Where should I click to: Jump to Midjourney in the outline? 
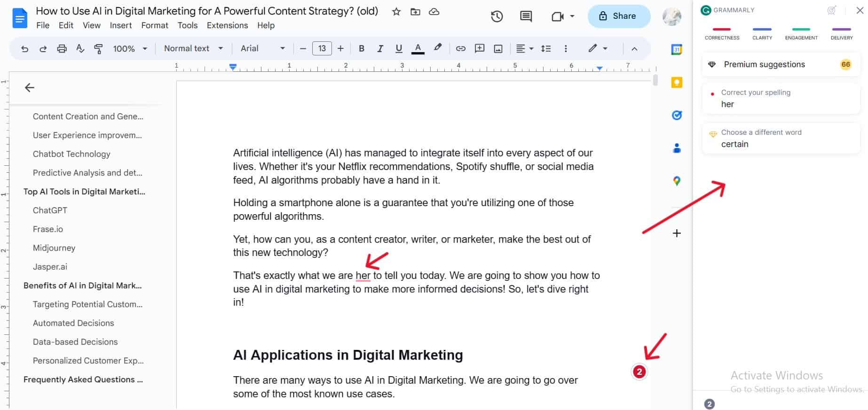pyautogui.click(x=54, y=248)
